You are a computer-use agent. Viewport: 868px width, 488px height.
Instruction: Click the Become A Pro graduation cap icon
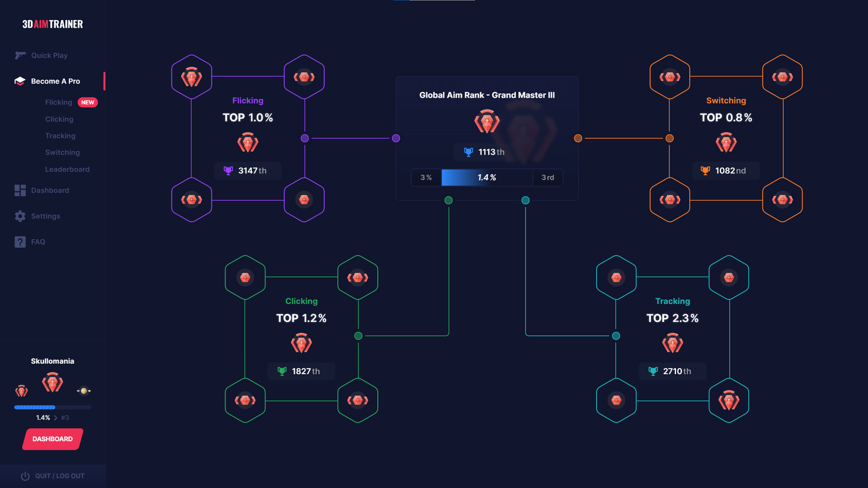tap(20, 81)
